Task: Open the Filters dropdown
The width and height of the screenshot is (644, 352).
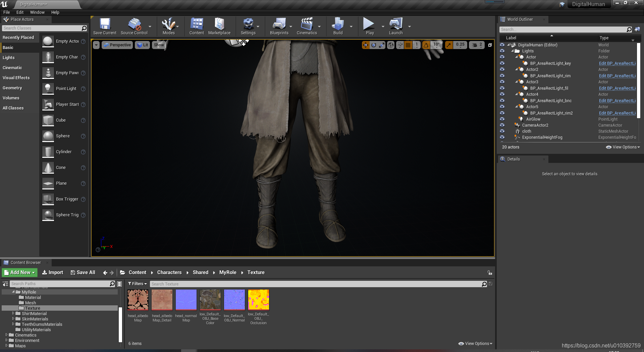Action: (138, 284)
